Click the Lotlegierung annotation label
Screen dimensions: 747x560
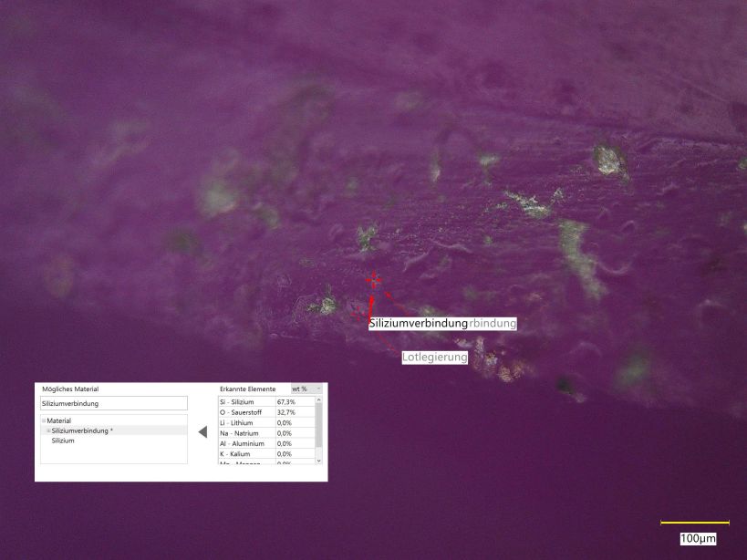tap(435, 358)
